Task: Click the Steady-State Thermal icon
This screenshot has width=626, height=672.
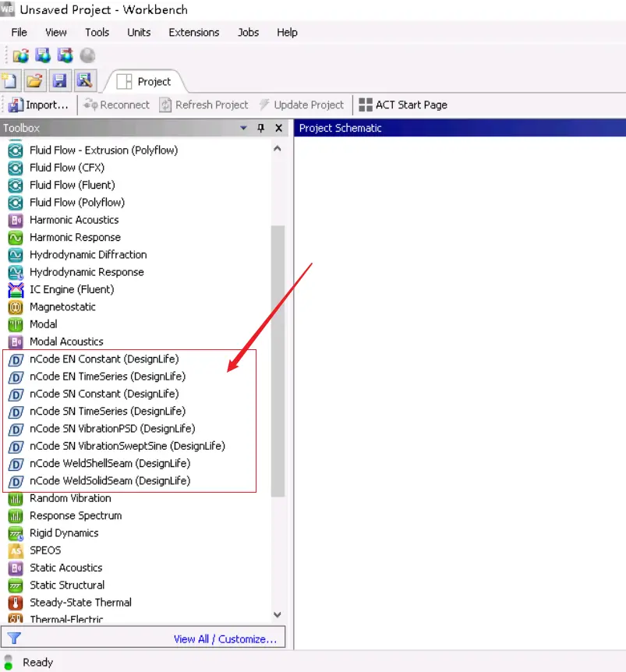Action: [16, 603]
